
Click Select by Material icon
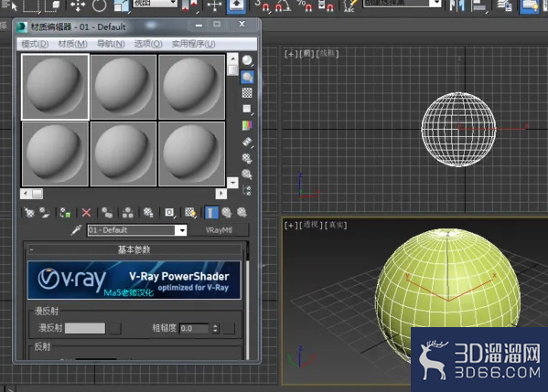[x=247, y=174]
